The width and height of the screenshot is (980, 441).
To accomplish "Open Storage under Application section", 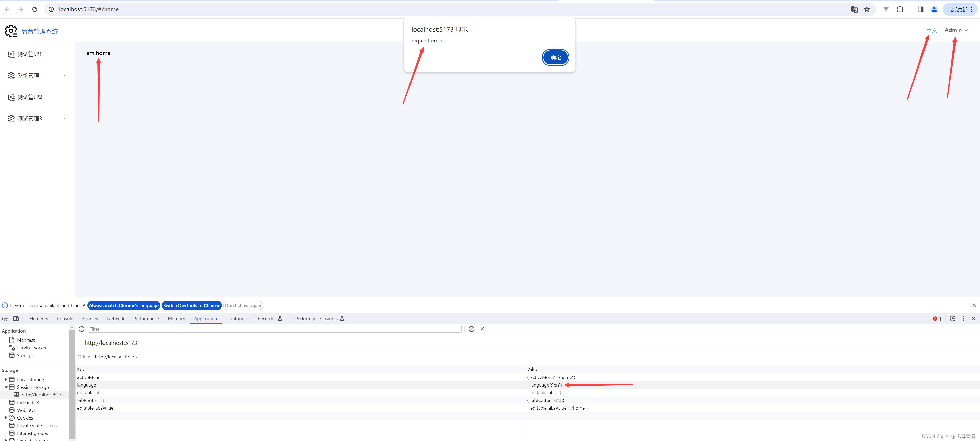I will coord(25,355).
